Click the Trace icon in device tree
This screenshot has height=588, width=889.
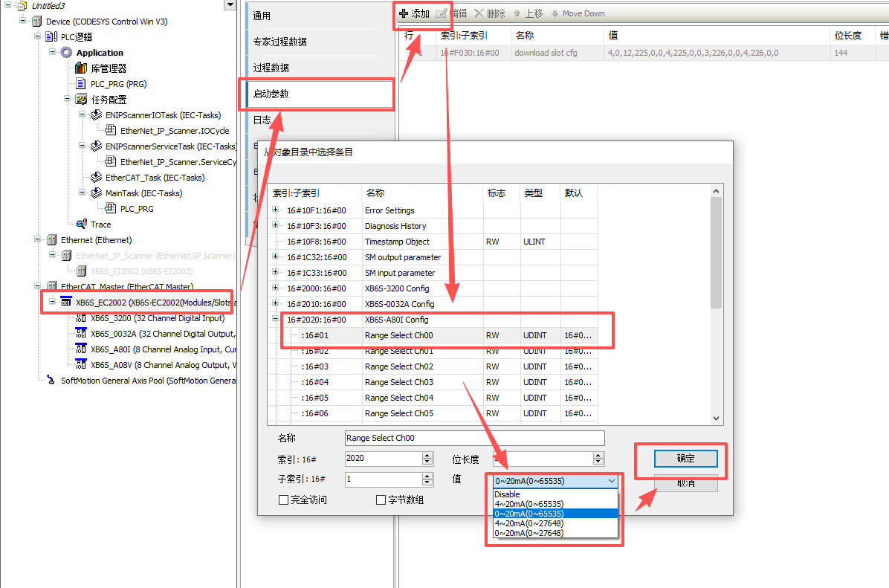coord(81,224)
